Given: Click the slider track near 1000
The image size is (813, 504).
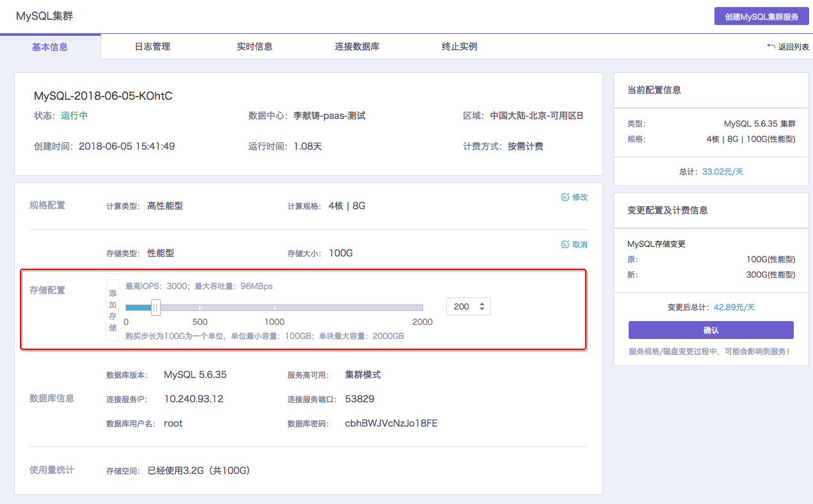Looking at the screenshot, I should 275,308.
